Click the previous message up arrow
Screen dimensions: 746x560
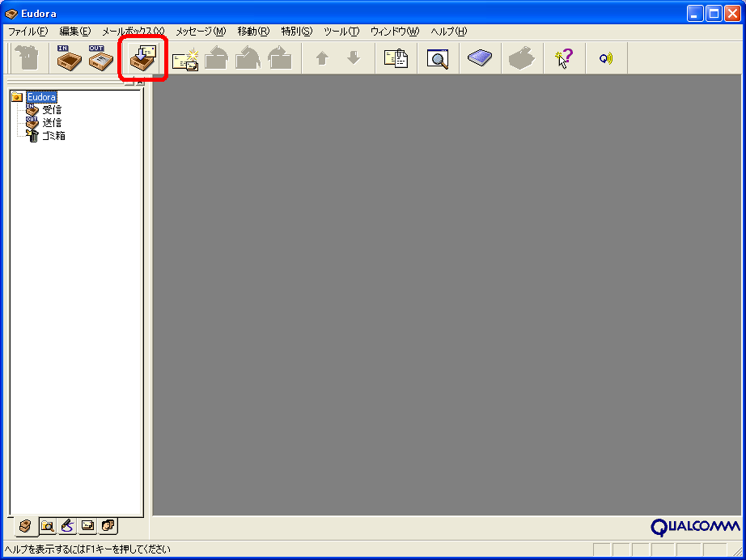(322, 58)
